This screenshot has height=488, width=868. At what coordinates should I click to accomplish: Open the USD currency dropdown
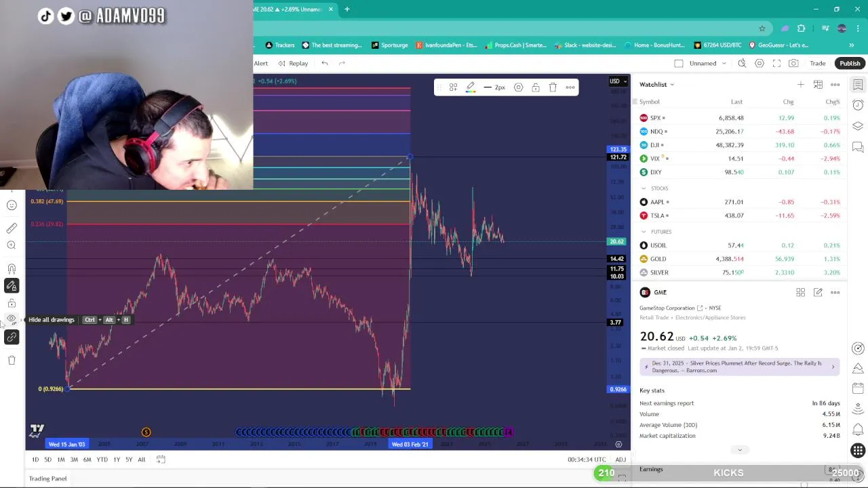coord(616,81)
